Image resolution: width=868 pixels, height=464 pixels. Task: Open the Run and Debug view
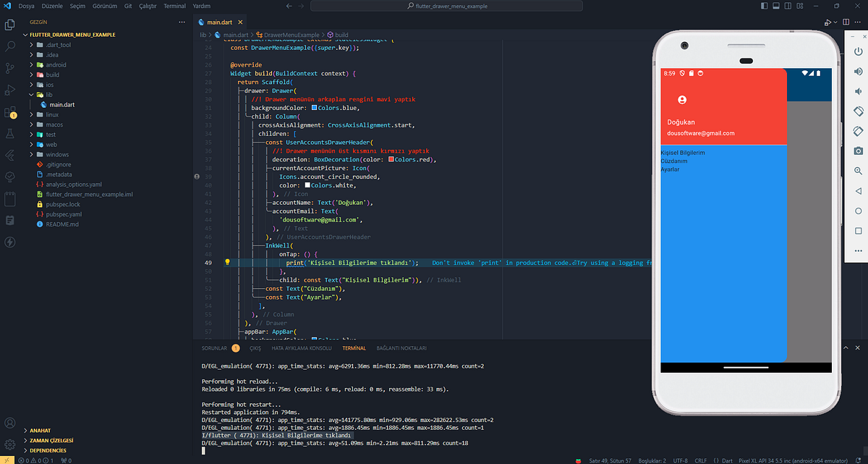click(x=10, y=90)
